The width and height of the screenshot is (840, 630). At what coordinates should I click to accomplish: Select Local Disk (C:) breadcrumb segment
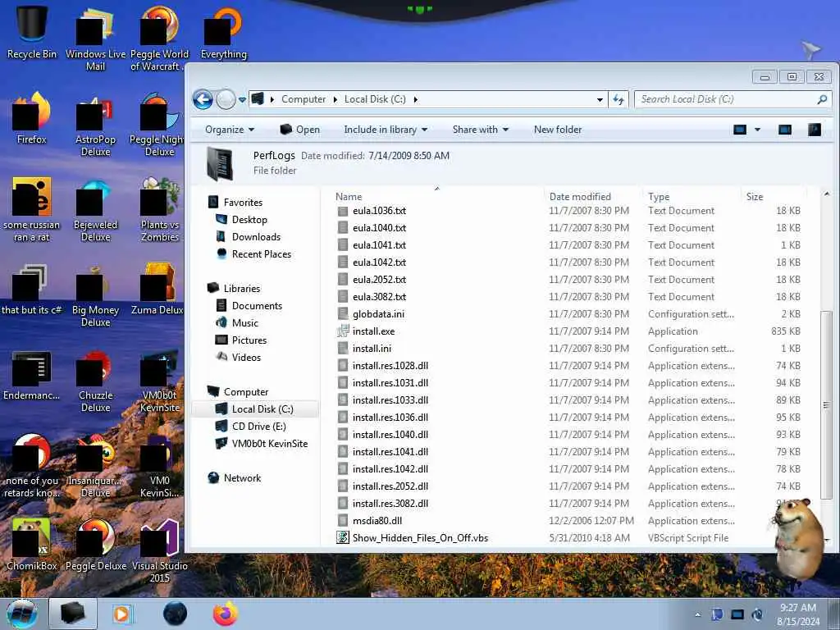tap(375, 99)
